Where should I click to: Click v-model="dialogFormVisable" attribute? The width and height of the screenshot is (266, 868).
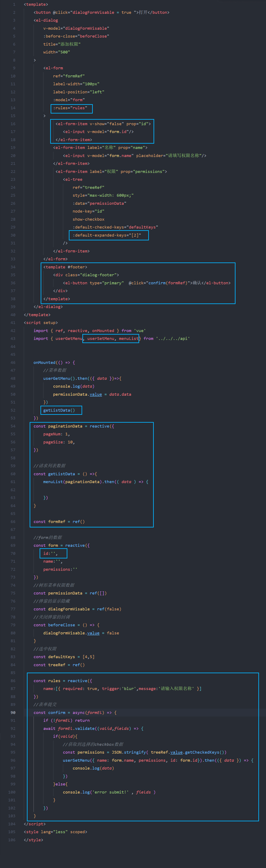[x=76, y=28]
